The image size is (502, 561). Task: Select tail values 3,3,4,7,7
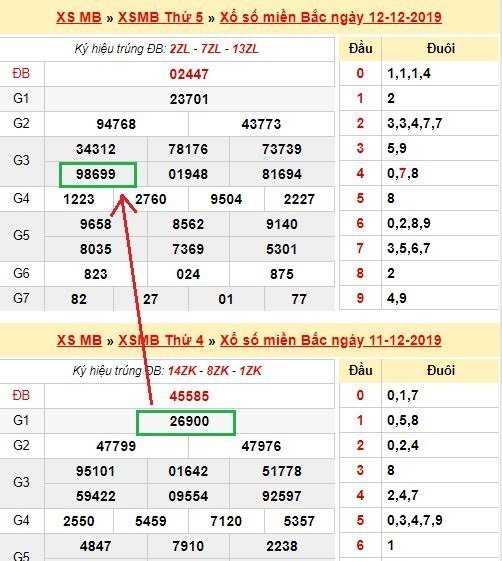coord(415,123)
